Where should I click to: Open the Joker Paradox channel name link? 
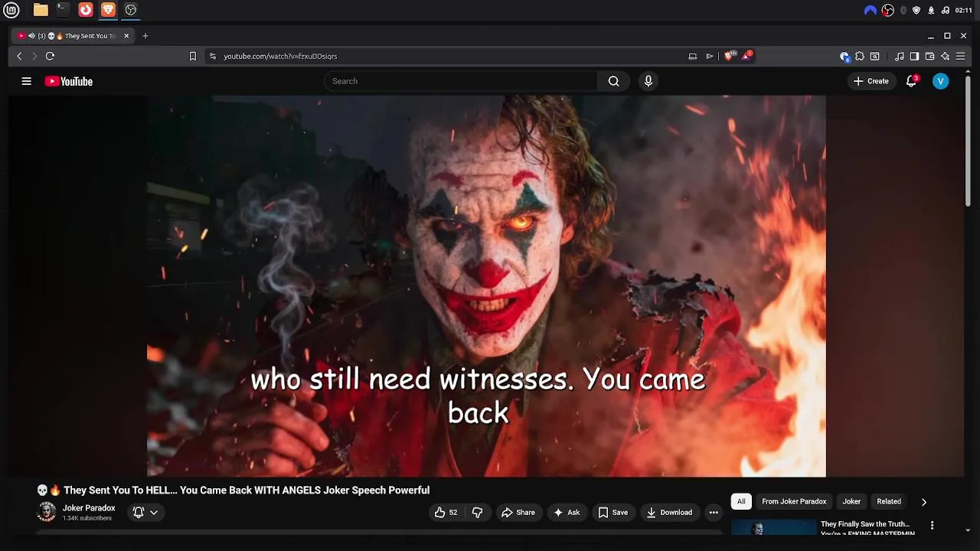pyautogui.click(x=89, y=508)
